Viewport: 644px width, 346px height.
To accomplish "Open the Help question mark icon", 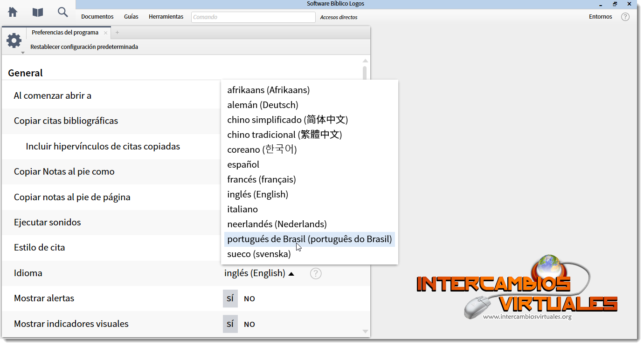I will [625, 17].
